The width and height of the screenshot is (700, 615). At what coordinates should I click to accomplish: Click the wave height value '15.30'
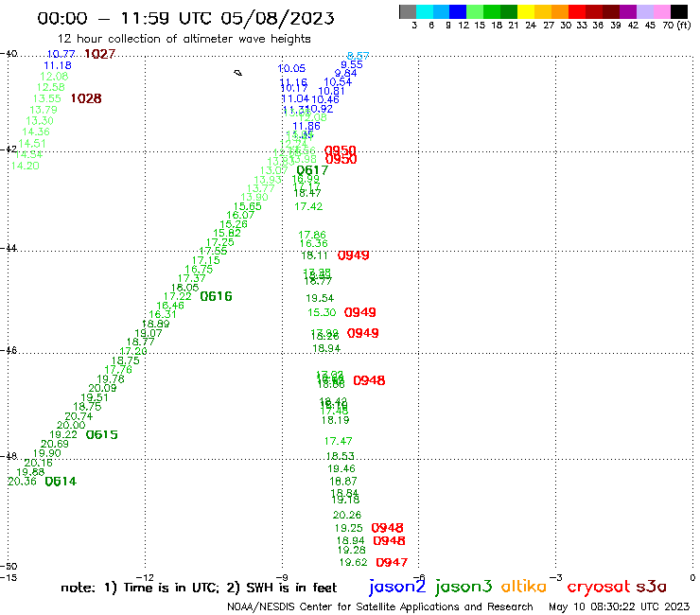pyautogui.click(x=322, y=312)
